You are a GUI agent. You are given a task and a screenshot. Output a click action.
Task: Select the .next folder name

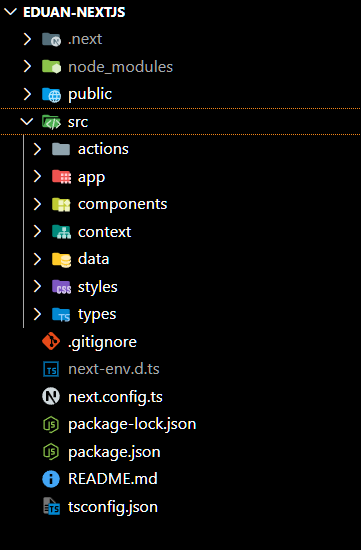pyautogui.click(x=85, y=39)
